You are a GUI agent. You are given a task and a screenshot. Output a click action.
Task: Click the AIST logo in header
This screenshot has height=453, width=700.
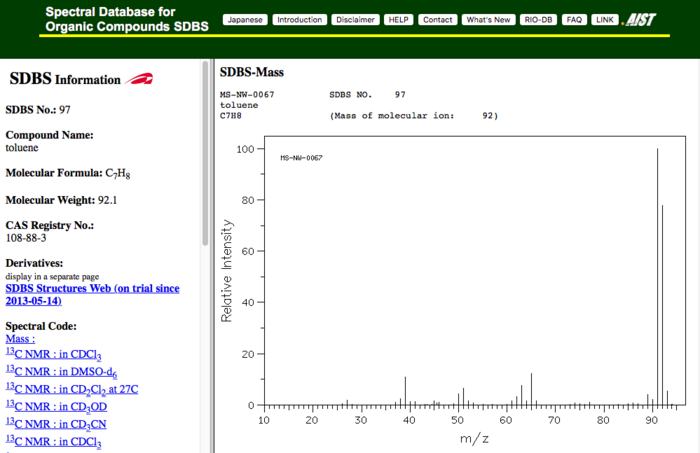640,20
